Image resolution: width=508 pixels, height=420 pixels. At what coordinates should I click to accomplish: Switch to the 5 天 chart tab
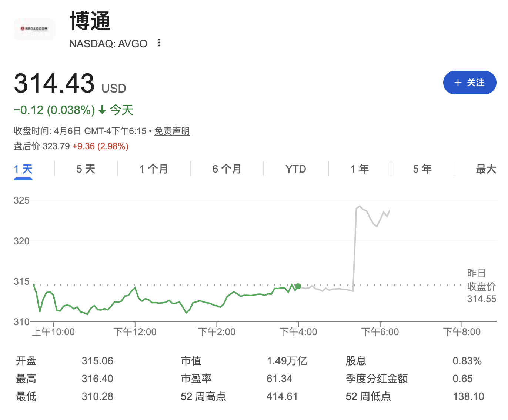[86, 169]
